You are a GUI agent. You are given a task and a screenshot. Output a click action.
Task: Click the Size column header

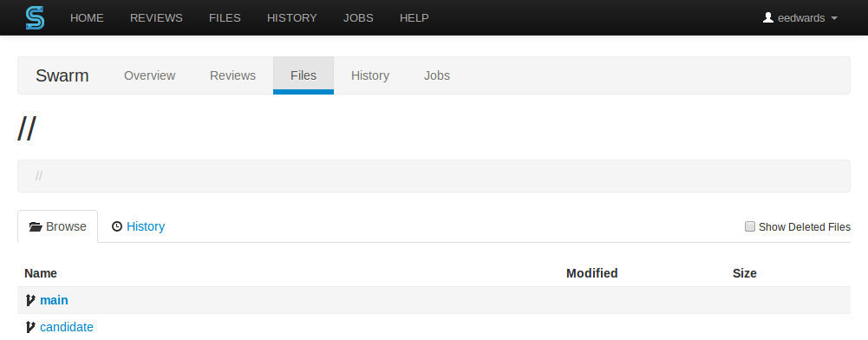[745, 273]
